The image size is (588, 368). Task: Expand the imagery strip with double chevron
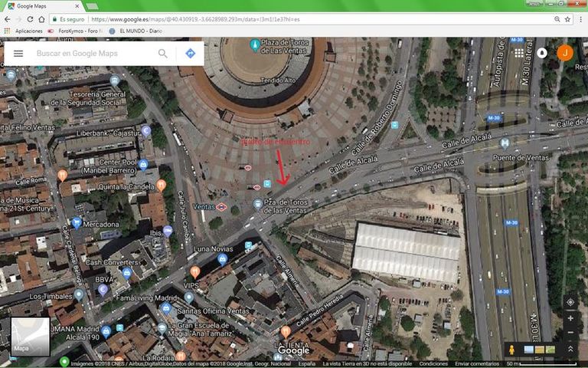(570, 350)
